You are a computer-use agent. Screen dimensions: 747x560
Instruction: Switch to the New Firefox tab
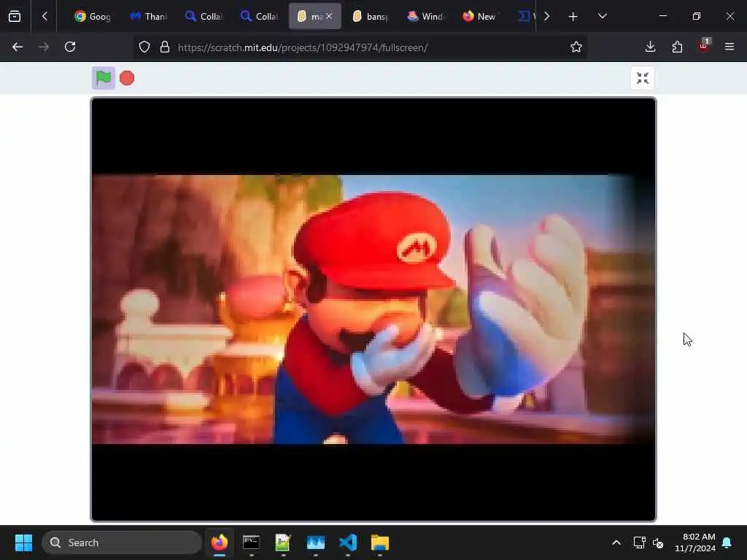point(480,16)
